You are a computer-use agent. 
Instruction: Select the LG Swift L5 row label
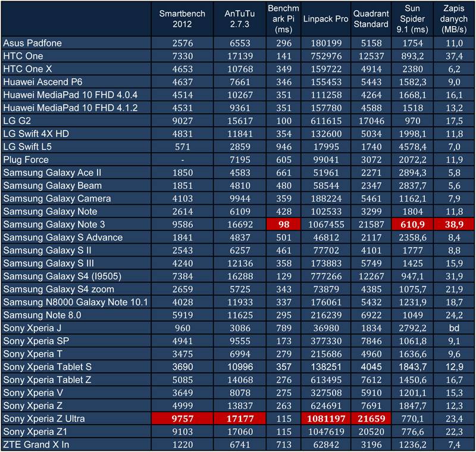(27, 146)
